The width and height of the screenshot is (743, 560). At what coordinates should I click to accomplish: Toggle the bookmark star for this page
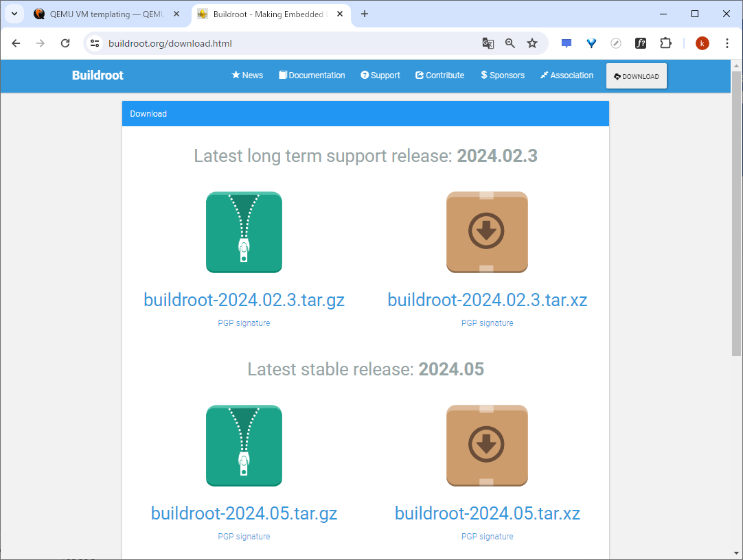pyautogui.click(x=532, y=43)
